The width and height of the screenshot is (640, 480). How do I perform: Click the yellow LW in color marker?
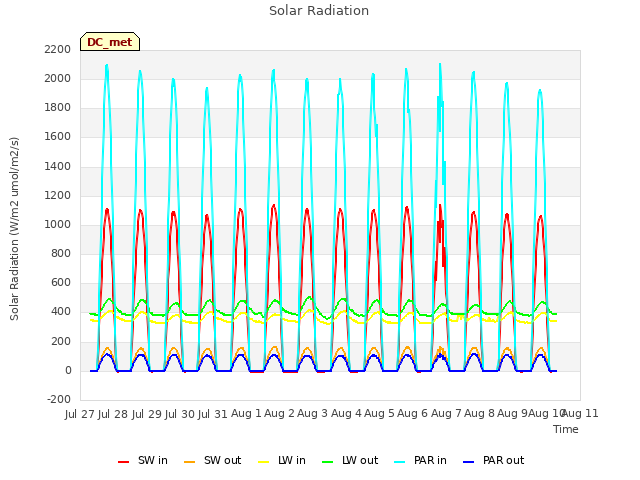click(264, 462)
